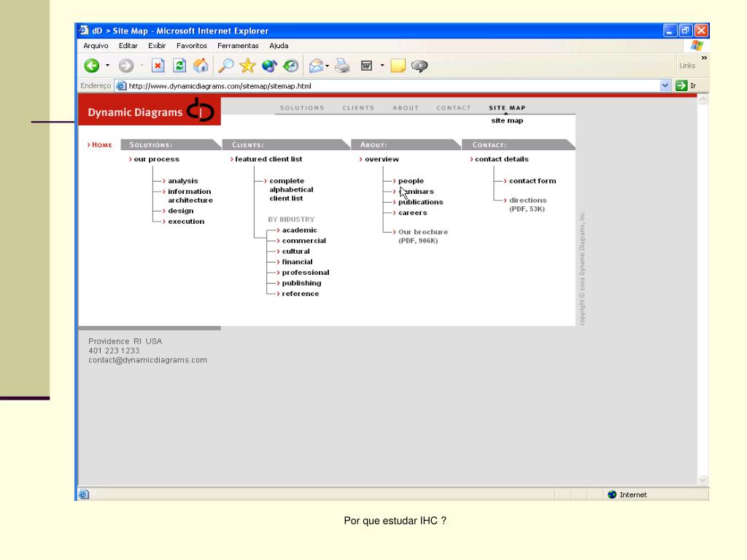Image resolution: width=747 pixels, height=560 pixels.
Task: Click the Forward arrow toolbar button
Action: (x=125, y=66)
